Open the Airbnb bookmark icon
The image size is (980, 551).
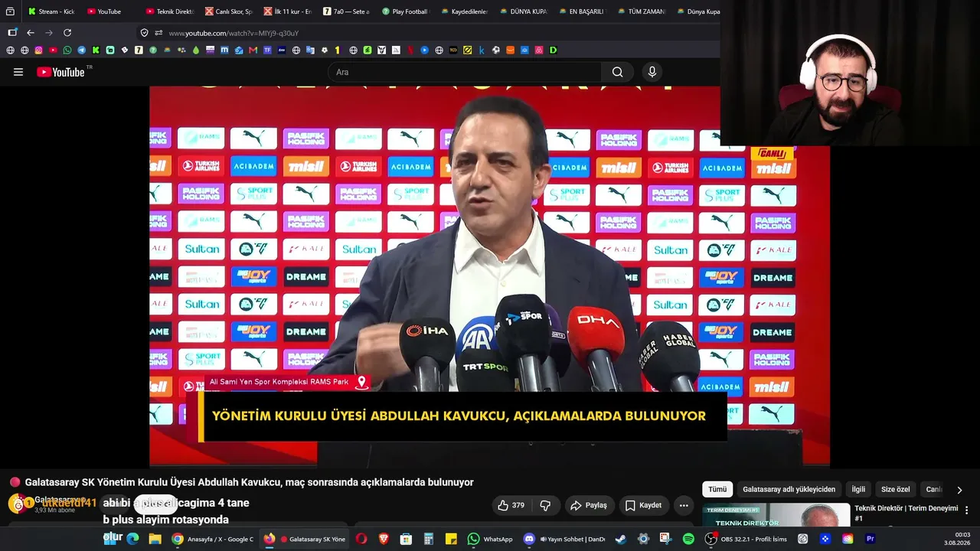(x=539, y=51)
